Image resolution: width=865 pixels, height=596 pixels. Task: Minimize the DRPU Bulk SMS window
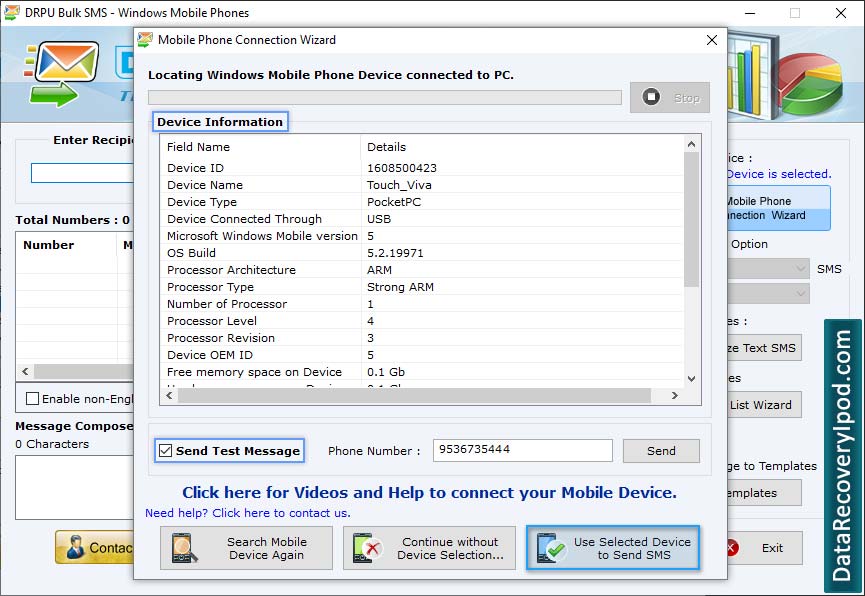(750, 13)
